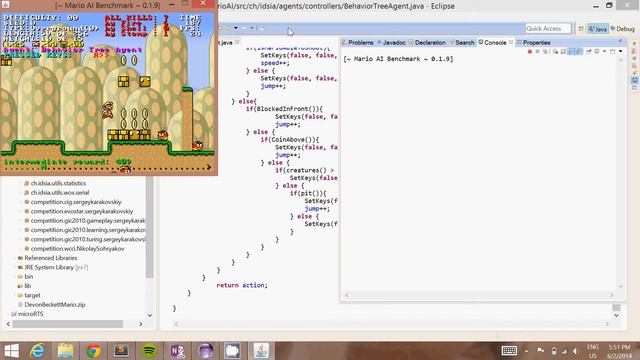
Task: Select the microRTS project
Action: 30,314
